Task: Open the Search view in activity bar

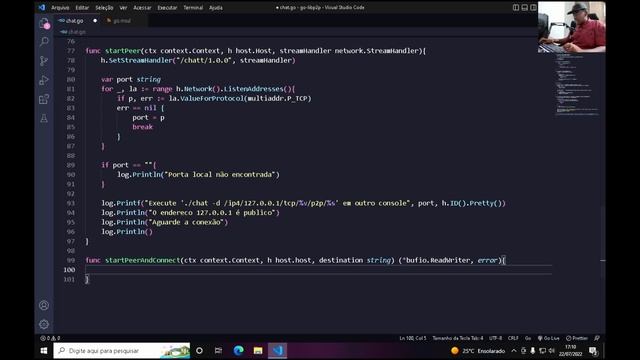Action: (44, 42)
